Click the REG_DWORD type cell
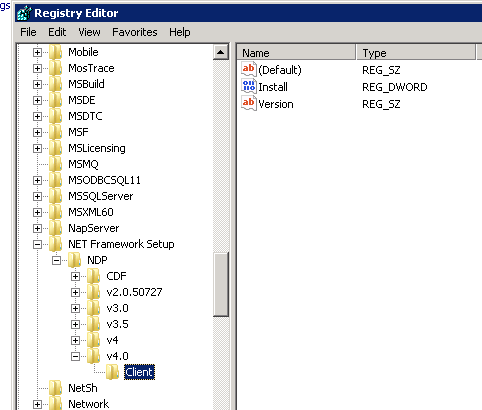This screenshot has height=410, width=482. click(x=395, y=87)
